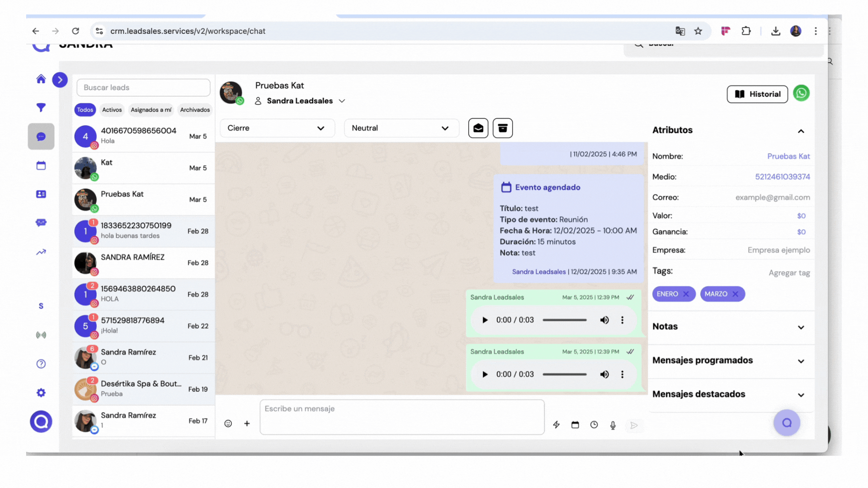Click the lightning quick replies icon
The height and width of the screenshot is (488, 868).
[x=556, y=425]
